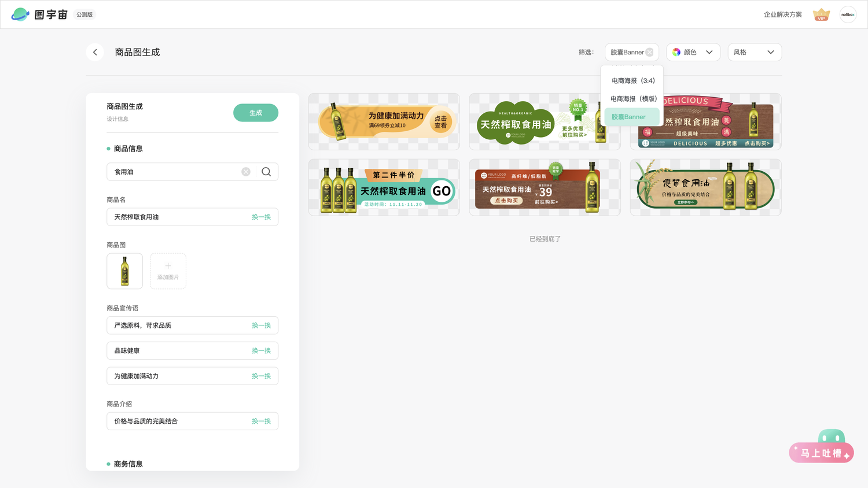Open 企业解决方案 link
This screenshot has height=488, width=868.
783,14
